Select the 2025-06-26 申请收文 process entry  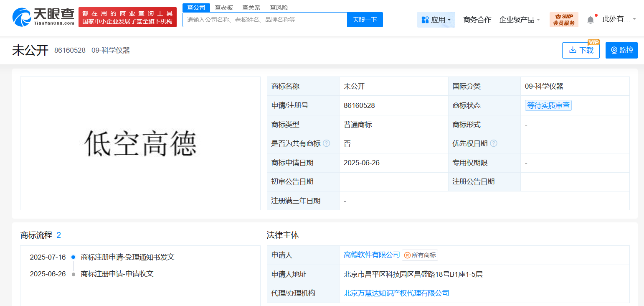[x=91, y=274]
